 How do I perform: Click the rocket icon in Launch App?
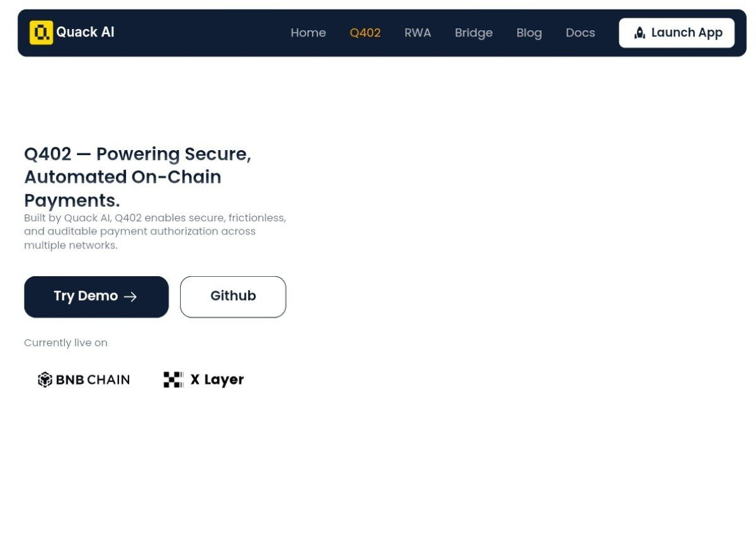(639, 33)
